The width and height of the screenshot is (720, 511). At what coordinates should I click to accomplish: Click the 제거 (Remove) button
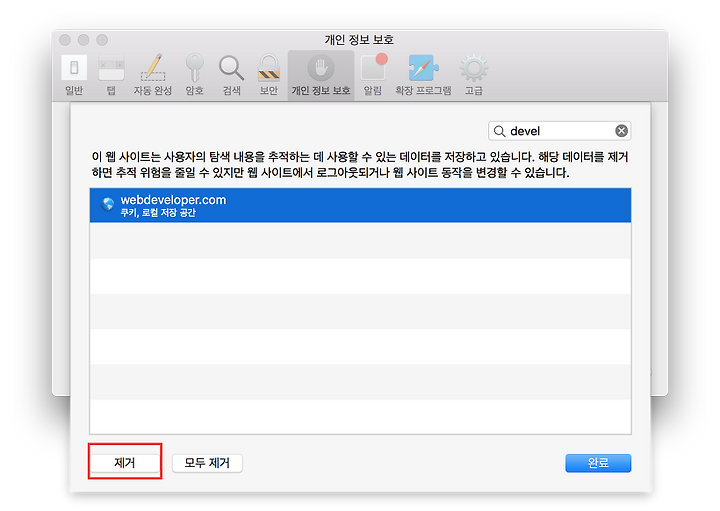pos(124,463)
